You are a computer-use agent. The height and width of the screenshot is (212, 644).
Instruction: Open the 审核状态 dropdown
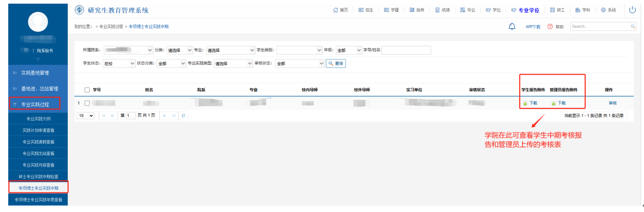[x=300, y=64]
